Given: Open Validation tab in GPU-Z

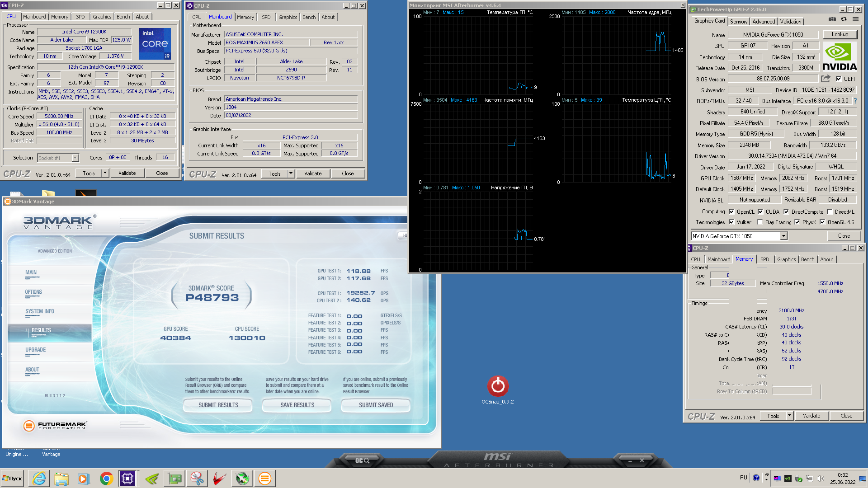Looking at the screenshot, I should click(x=790, y=21).
